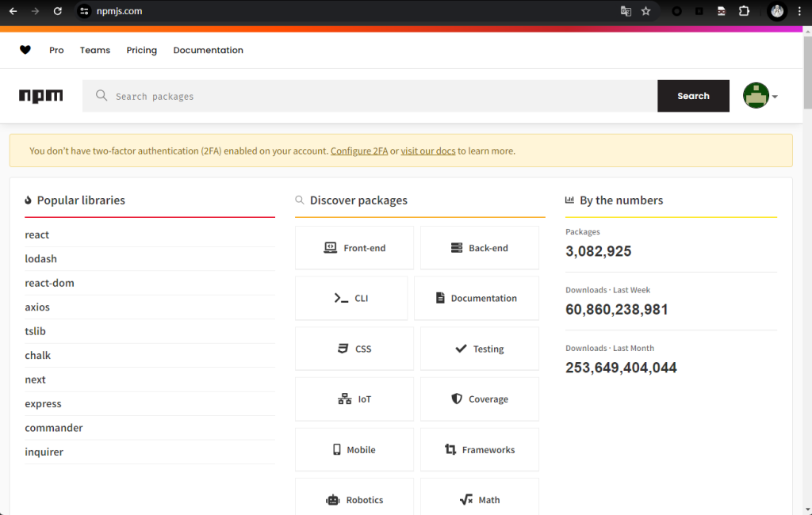812x515 pixels.
Task: Click the magnifier icon in search bar
Action: 101,96
